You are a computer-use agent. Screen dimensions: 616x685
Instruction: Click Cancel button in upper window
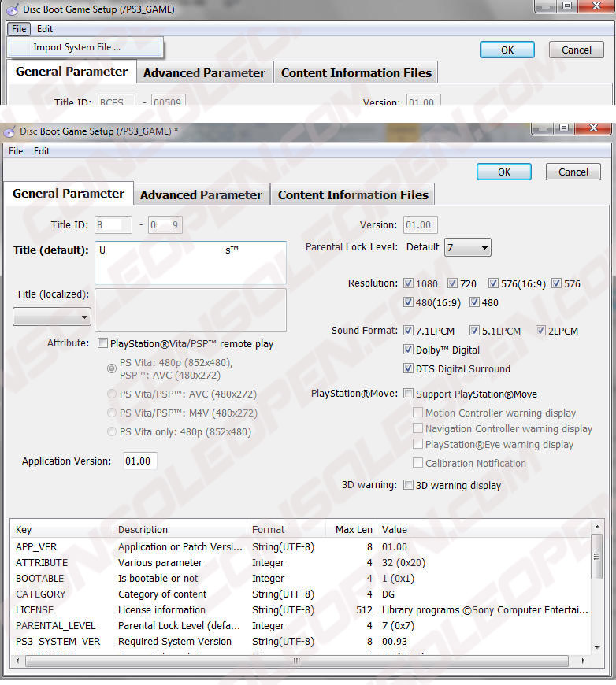coord(576,50)
